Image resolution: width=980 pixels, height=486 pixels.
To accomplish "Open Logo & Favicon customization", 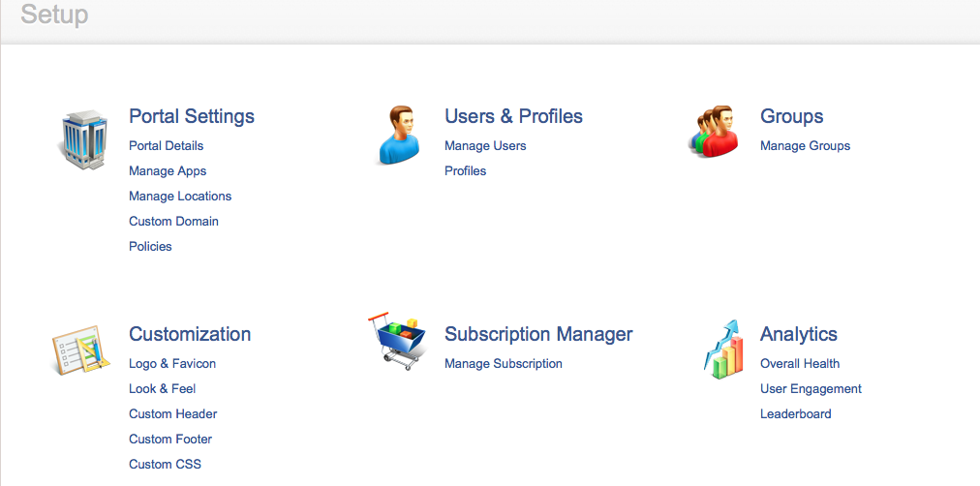I will pyautogui.click(x=172, y=364).
